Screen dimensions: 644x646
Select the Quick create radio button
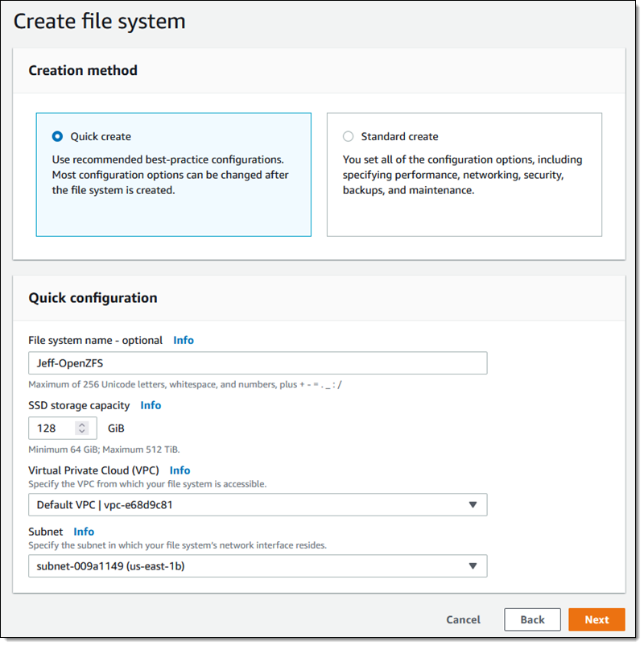click(x=57, y=136)
